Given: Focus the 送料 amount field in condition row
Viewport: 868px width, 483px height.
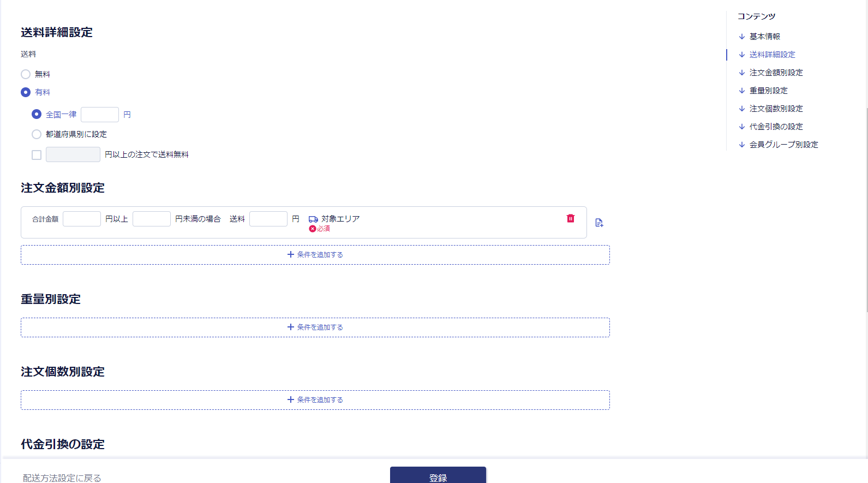Looking at the screenshot, I should point(268,219).
